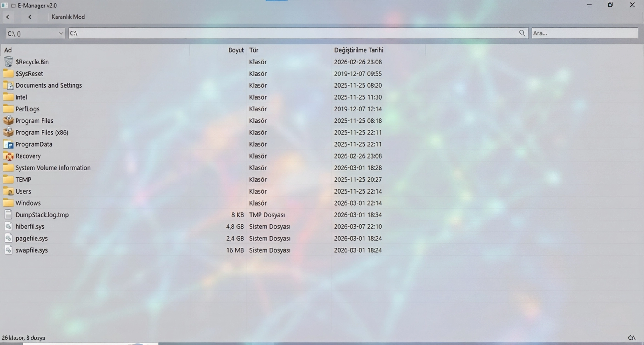Click the Documents and Settings shortcut icon
Screen dimensions: 644x345
[x=8, y=85]
